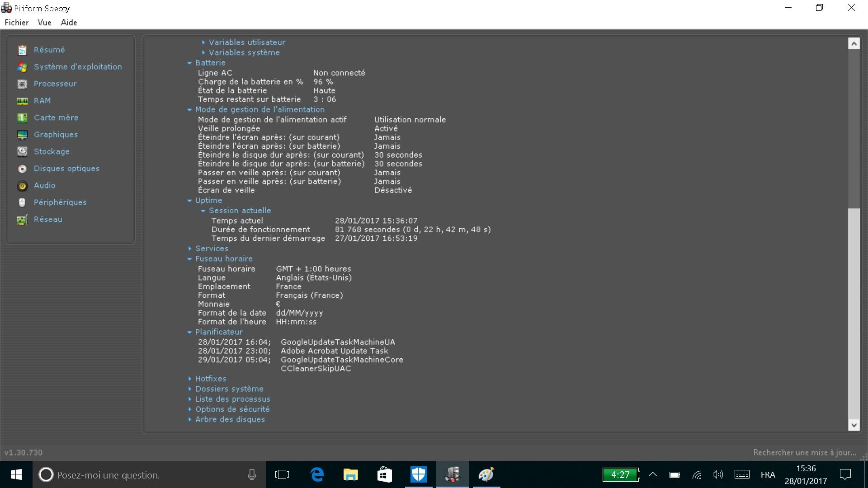Click the scrollbar up arrow
The height and width of the screenshot is (488, 868).
click(854, 44)
